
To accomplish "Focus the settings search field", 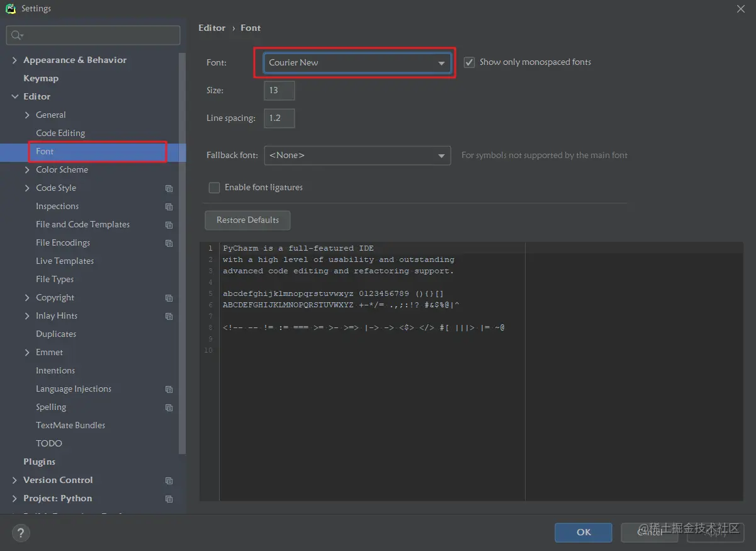I will (93, 35).
